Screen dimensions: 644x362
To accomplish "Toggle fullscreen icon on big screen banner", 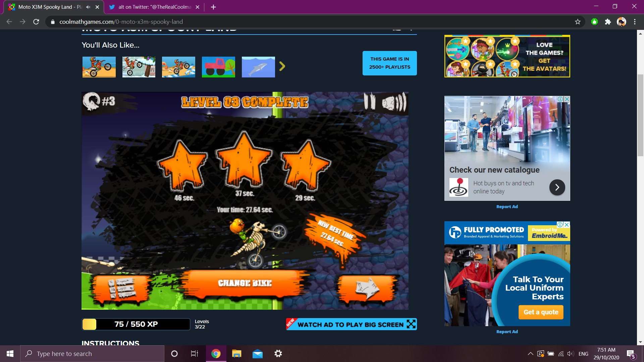I will point(411,324).
